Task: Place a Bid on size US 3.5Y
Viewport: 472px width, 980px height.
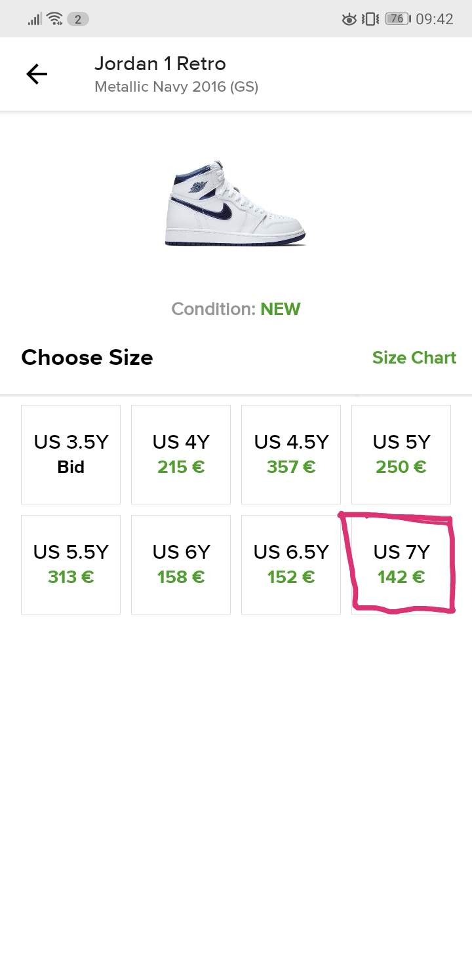Action: coord(70,454)
